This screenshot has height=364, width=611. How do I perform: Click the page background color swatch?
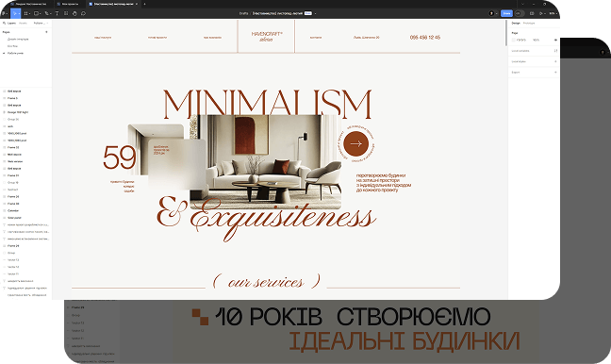(x=514, y=40)
